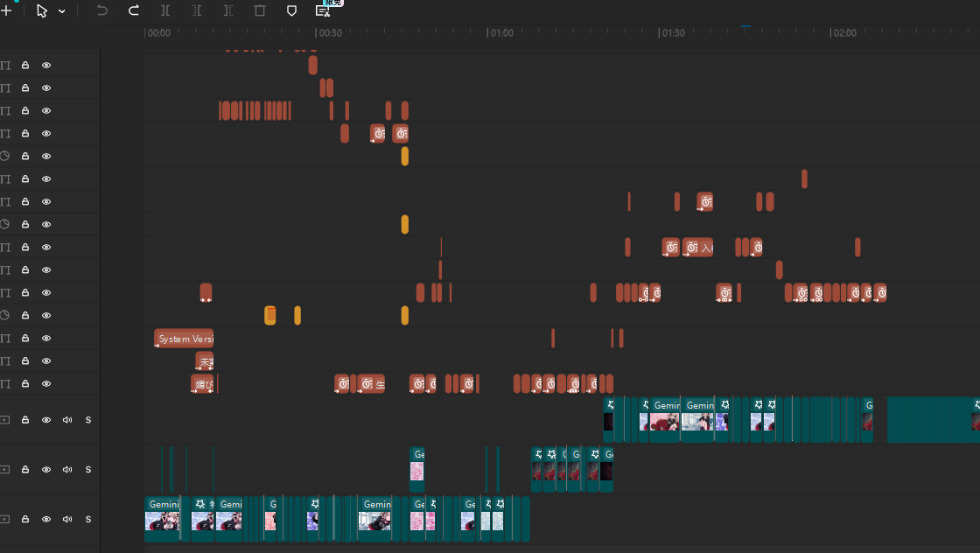The image size is (980, 553).
Task: Click the plus Add icon in toolbar
Action: click(x=5, y=11)
